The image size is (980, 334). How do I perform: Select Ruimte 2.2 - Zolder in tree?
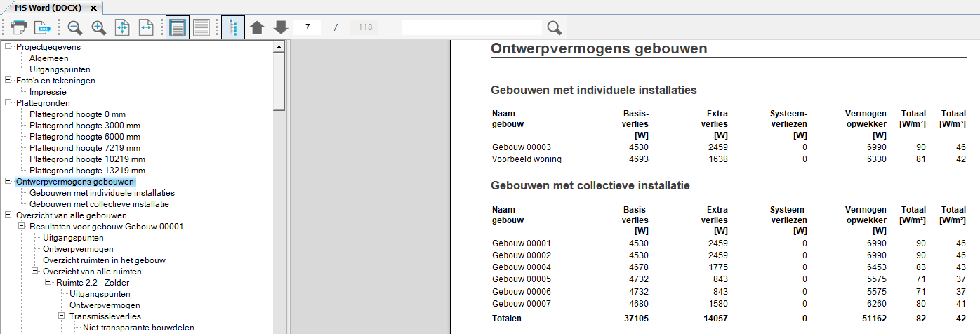pos(92,283)
